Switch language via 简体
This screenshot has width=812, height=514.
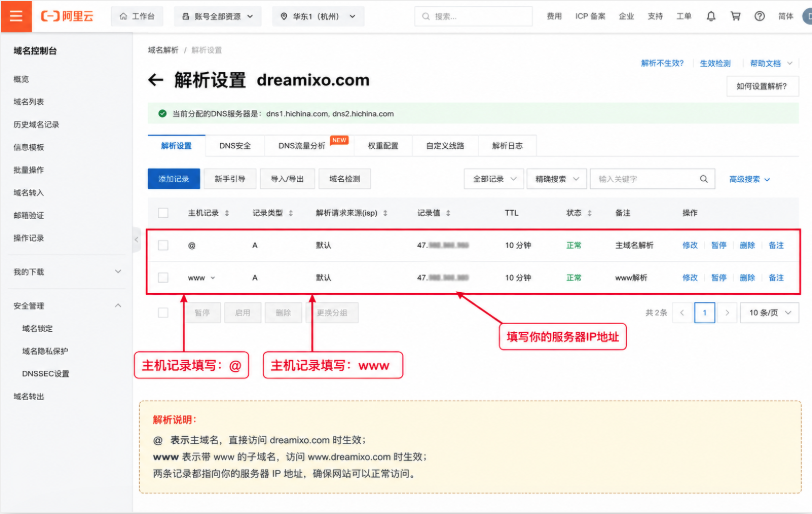[x=786, y=17]
